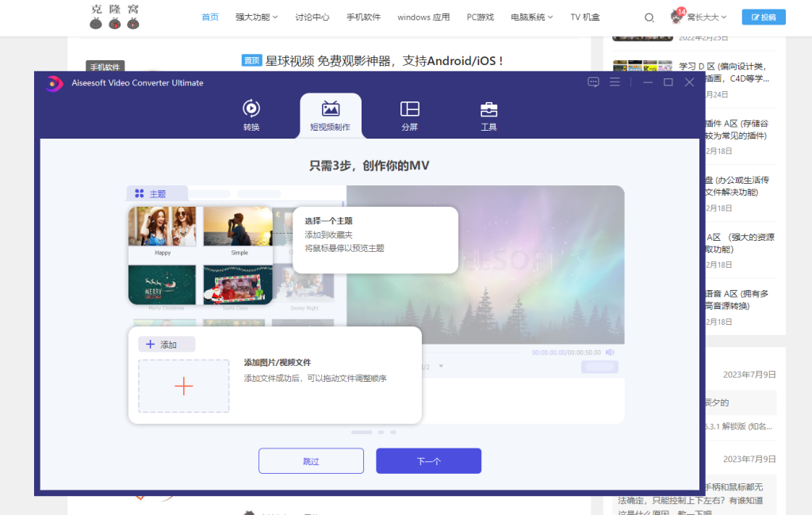
Task: Open TV 机盒 in the website navigation
Action: [x=585, y=17]
